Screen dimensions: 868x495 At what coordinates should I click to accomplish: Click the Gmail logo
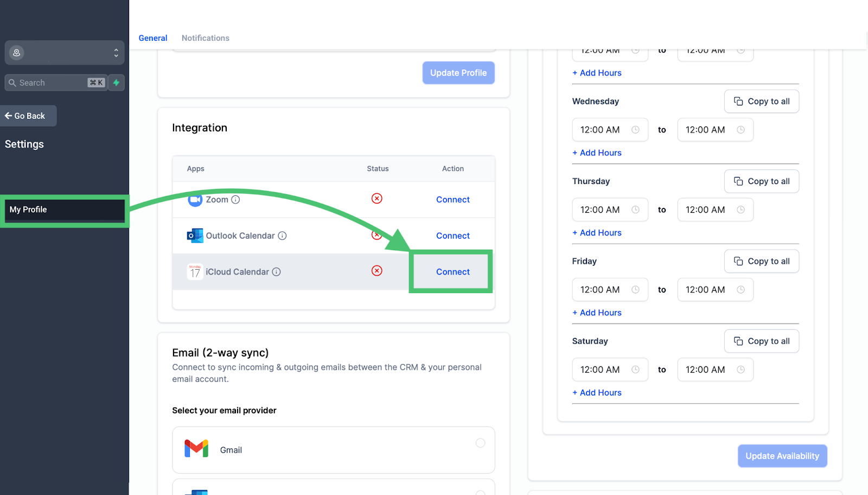(196, 449)
